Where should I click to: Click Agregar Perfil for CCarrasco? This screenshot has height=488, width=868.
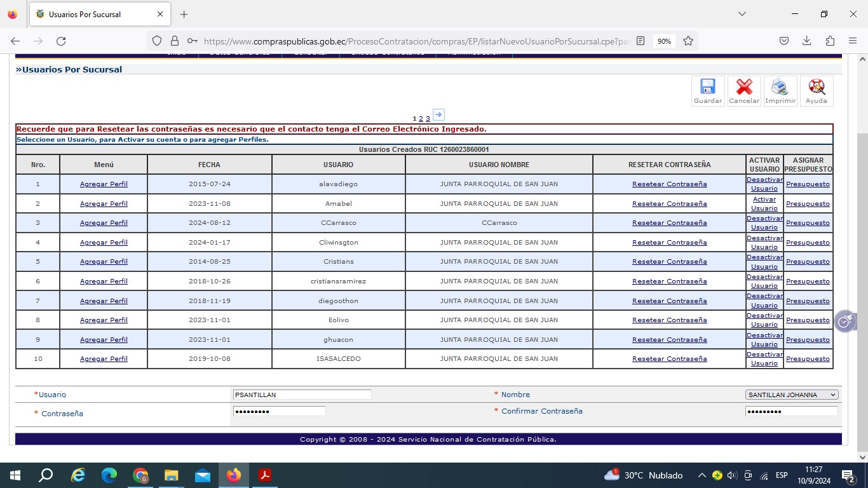104,223
